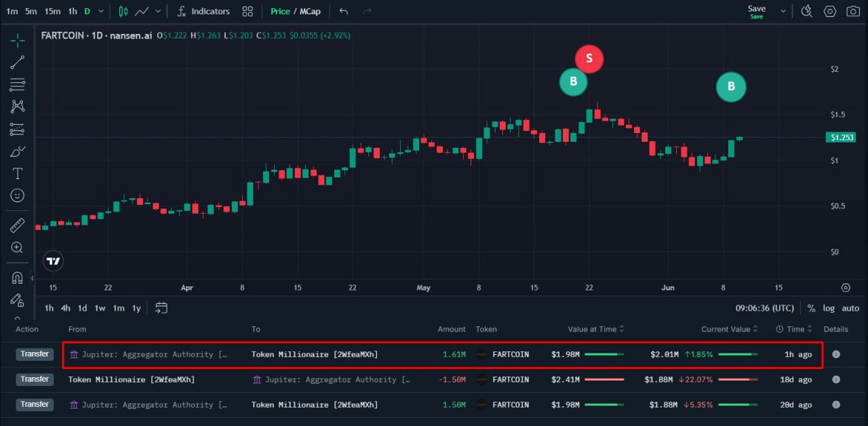This screenshot has height=426, width=868.
Task: Select the ruler measure tool
Action: 18,225
